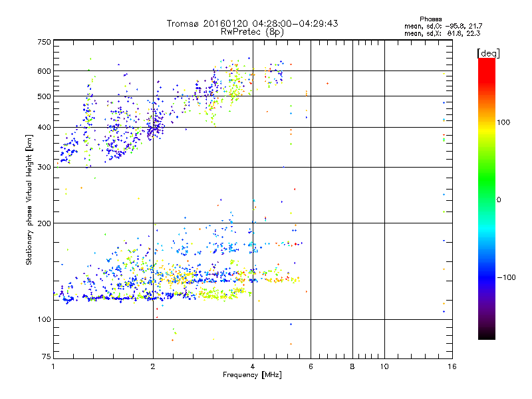Click the "mean, sd,X: 81.8, 22.3" statistic
The height and width of the screenshot is (399, 532).
(x=442, y=33)
